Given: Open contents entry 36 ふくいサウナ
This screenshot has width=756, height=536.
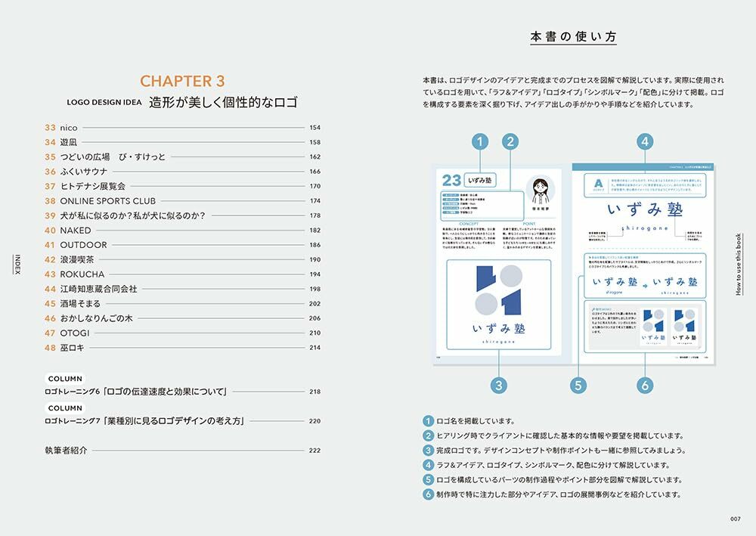Looking at the screenshot, I should [x=182, y=172].
